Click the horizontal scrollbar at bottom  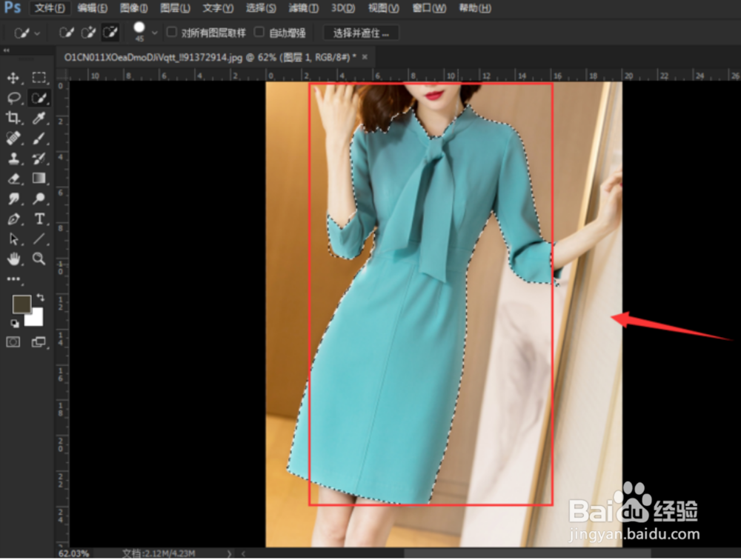point(527,553)
